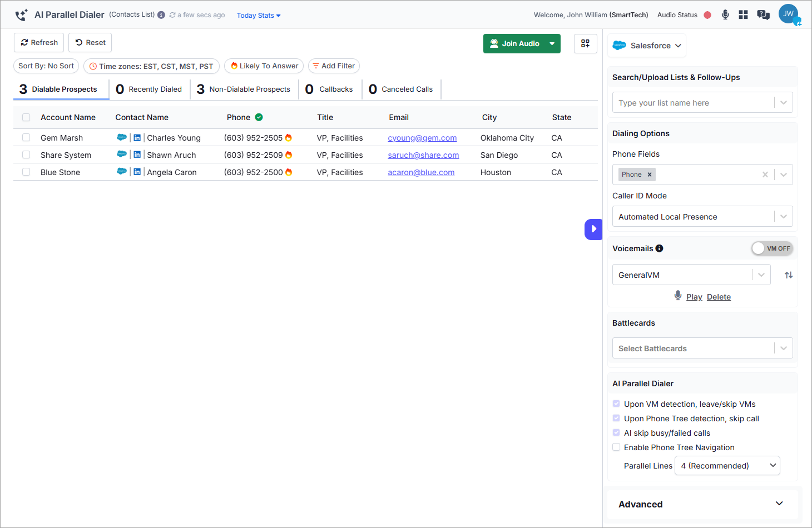The width and height of the screenshot is (812, 528).
Task: Check the Share System row checkbox
Action: point(26,155)
